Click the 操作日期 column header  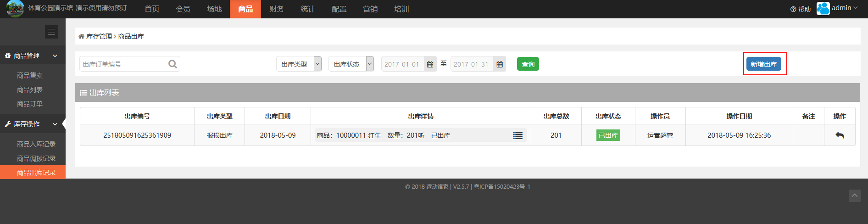(x=739, y=116)
